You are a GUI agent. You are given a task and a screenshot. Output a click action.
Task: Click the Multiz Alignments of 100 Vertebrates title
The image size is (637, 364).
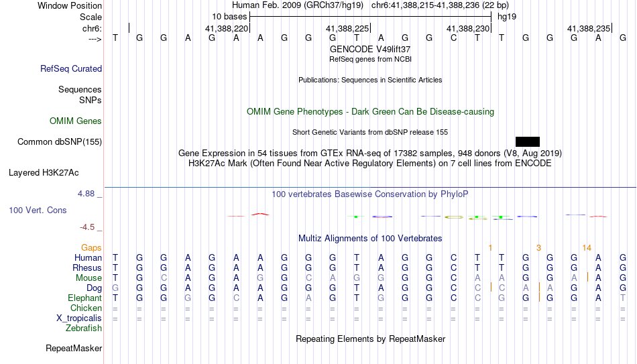370,239
